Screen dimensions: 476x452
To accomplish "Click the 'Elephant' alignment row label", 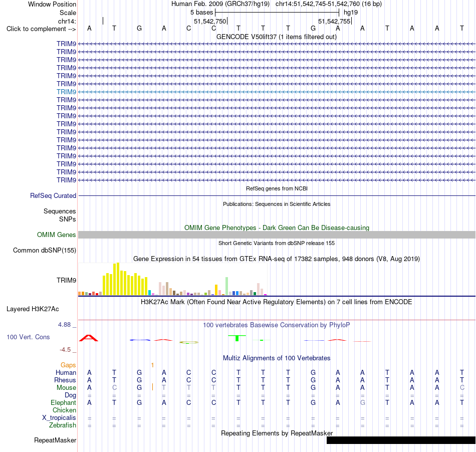I will [63, 403].
